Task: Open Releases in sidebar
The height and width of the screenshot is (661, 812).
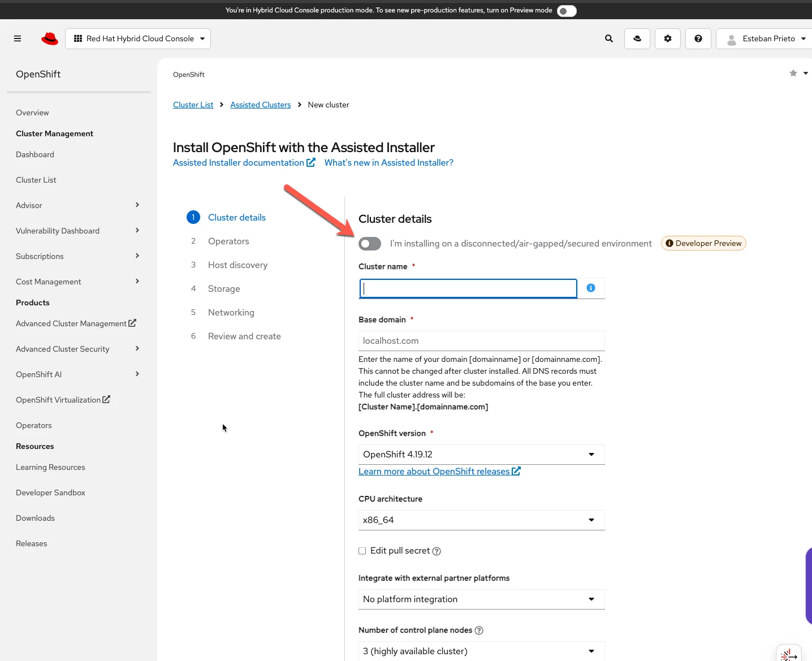Action: point(32,543)
